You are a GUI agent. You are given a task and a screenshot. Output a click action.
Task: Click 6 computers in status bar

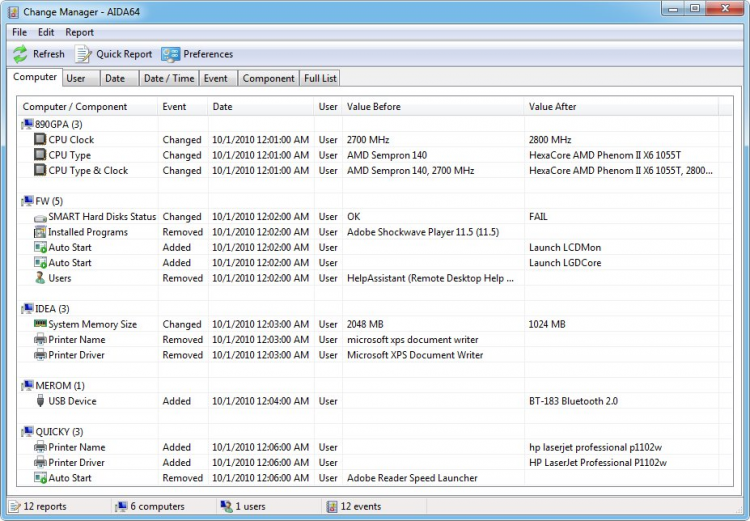pyautogui.click(x=157, y=506)
